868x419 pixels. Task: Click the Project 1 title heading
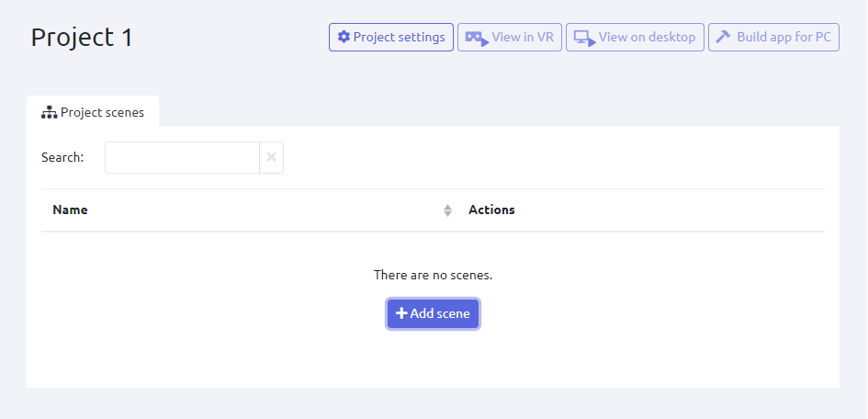pos(82,38)
